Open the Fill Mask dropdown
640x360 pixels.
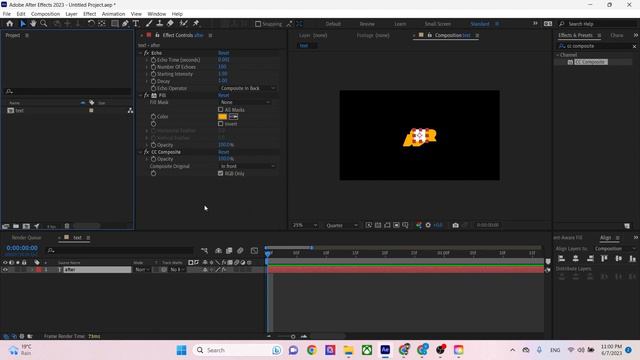click(245, 102)
